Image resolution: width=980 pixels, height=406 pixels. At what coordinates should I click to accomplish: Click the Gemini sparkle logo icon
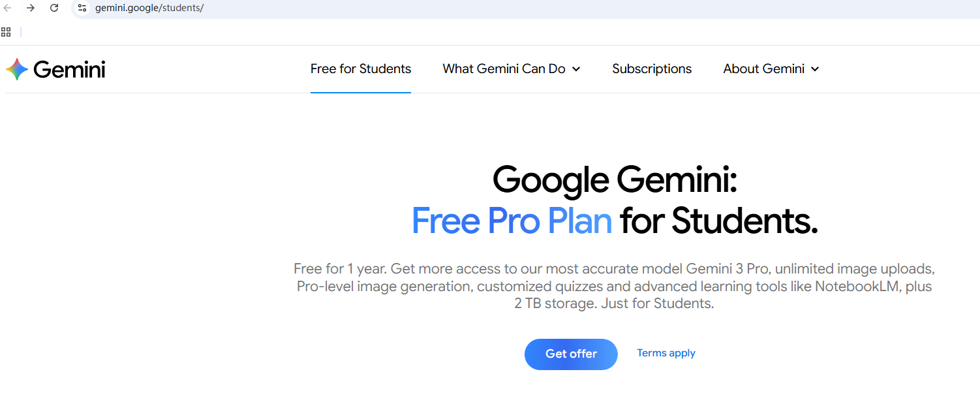pyautogui.click(x=17, y=69)
